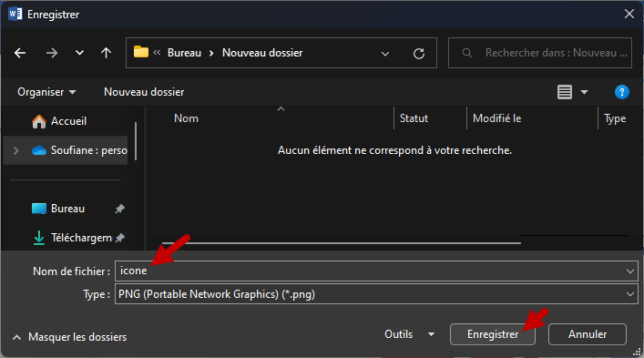The height and width of the screenshot is (358, 644).
Task: Click the pin icon next to Téléchargem
Action: coord(120,238)
